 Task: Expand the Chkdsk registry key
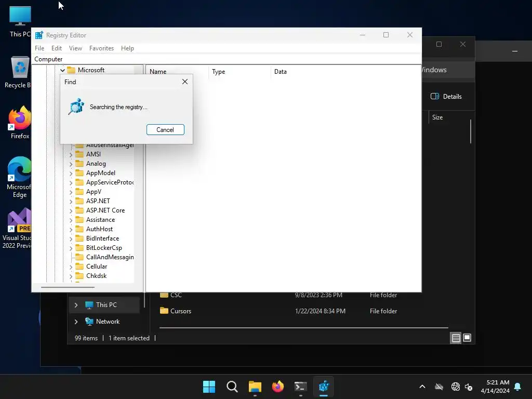point(71,276)
